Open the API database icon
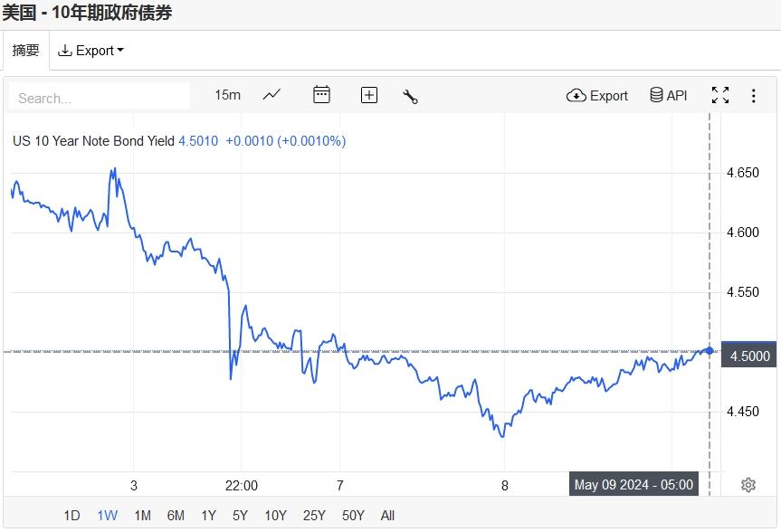The height and width of the screenshot is (532, 781). [x=668, y=95]
